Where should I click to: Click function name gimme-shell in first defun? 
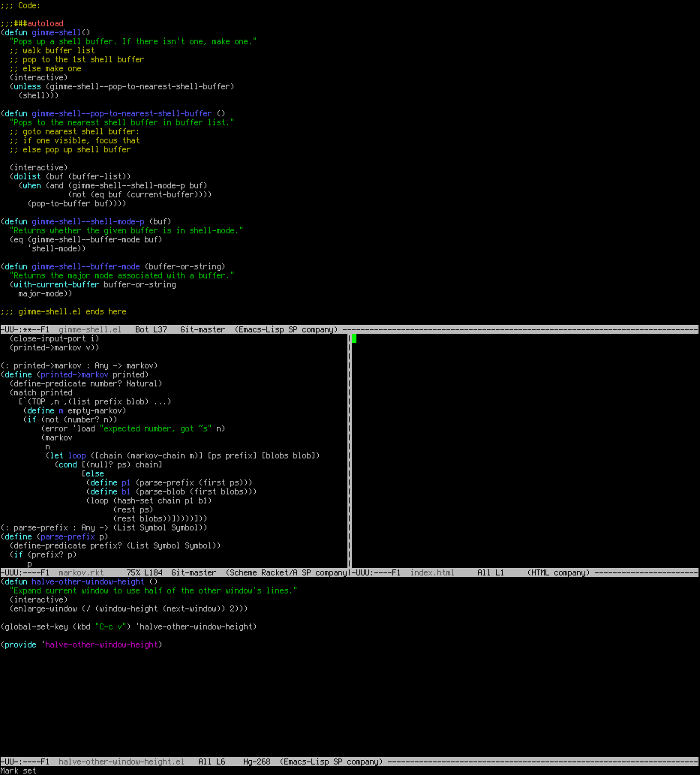coord(56,32)
